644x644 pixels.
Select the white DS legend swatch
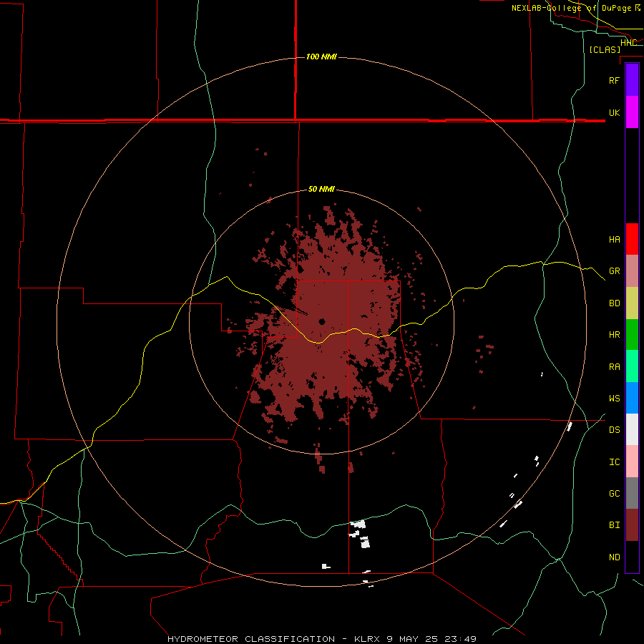click(x=632, y=429)
